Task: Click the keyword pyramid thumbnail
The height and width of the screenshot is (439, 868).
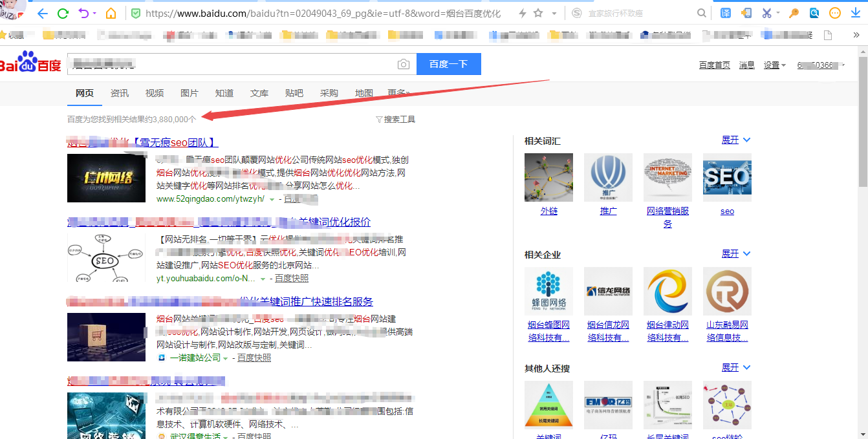Action: (548, 405)
